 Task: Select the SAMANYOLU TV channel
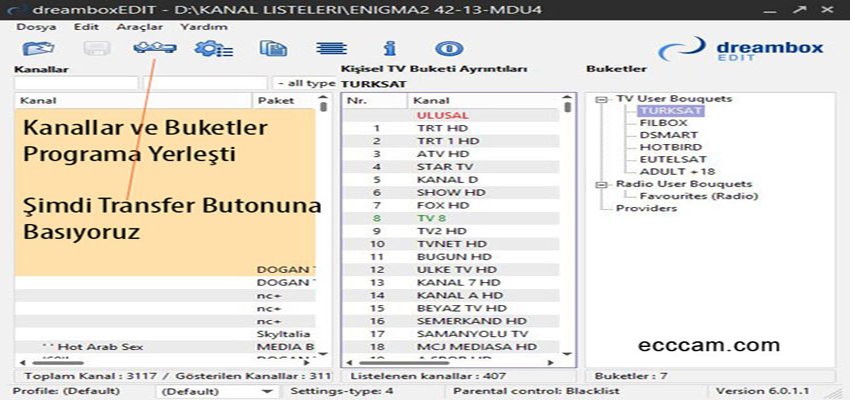pos(450,334)
